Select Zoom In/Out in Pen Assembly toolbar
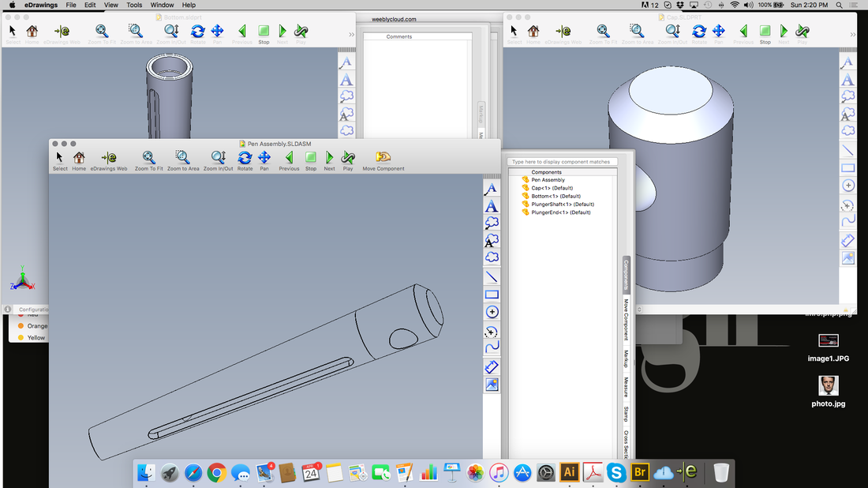868x488 pixels. tap(218, 160)
